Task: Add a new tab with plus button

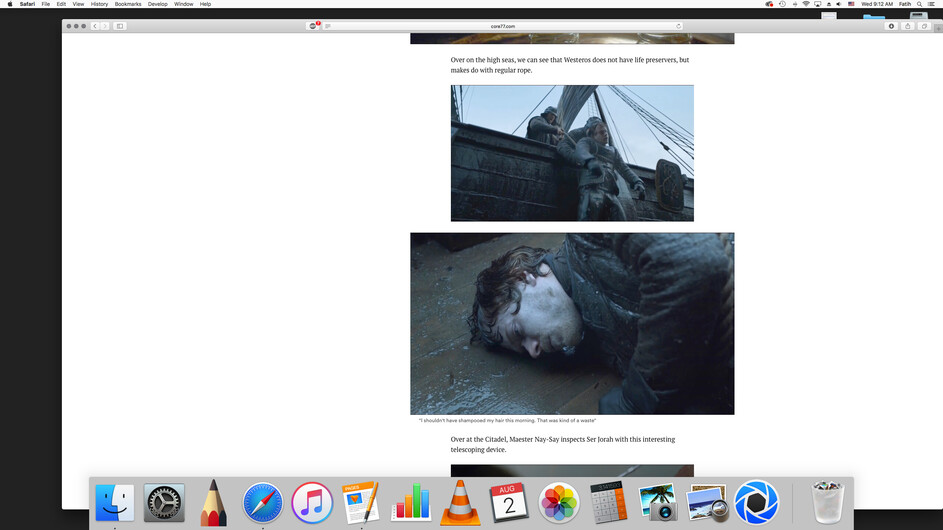Action: click(938, 28)
